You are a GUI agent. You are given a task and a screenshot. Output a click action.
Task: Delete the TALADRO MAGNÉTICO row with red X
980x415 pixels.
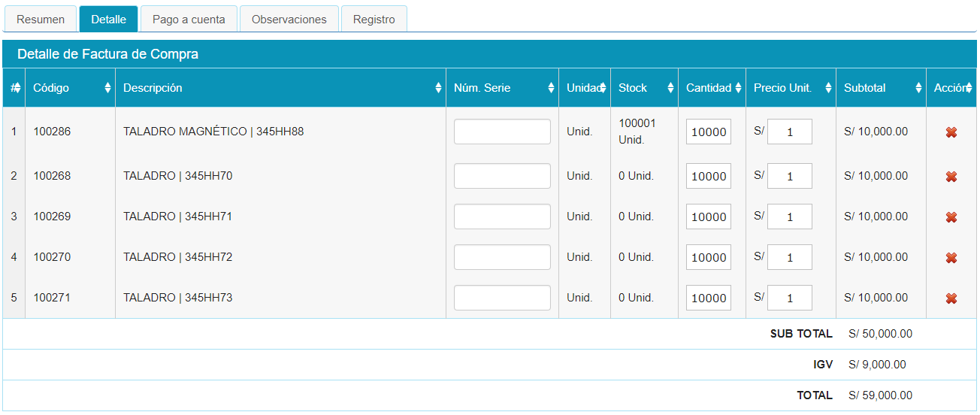(x=951, y=132)
